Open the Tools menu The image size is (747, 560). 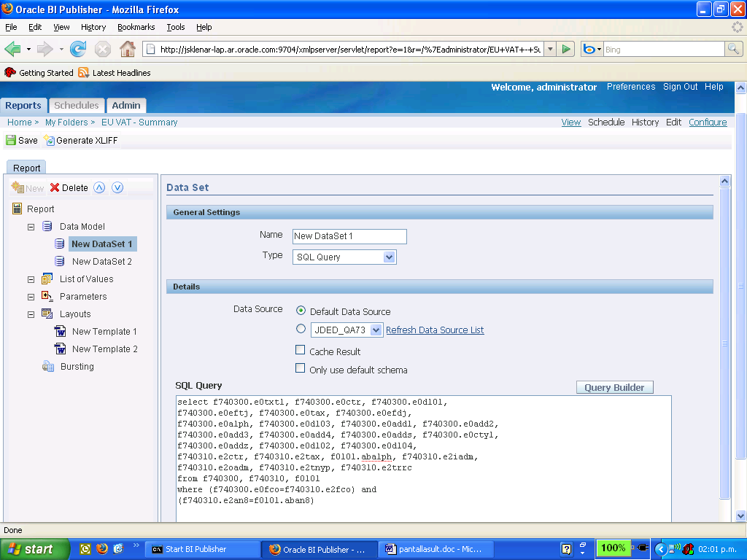(x=176, y=27)
